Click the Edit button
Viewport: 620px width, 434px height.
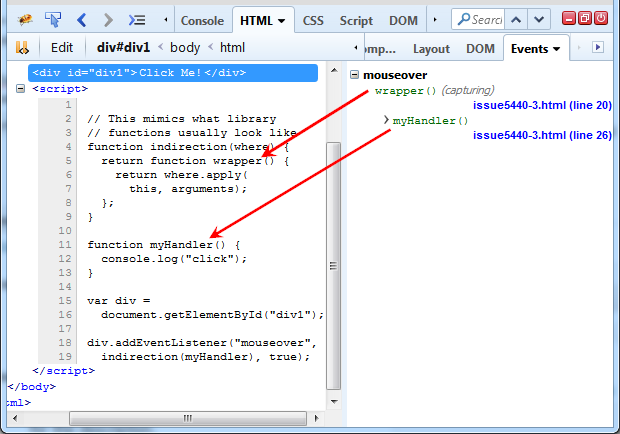[62, 47]
